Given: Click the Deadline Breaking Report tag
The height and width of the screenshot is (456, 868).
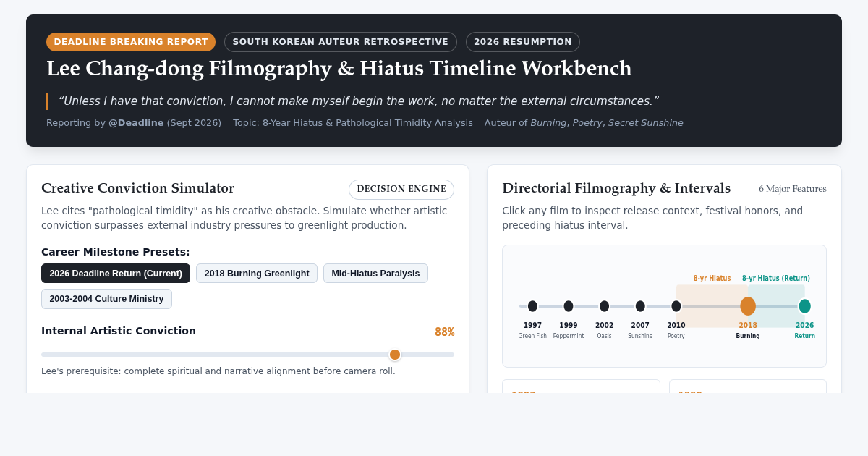Looking at the screenshot, I should 131,42.
